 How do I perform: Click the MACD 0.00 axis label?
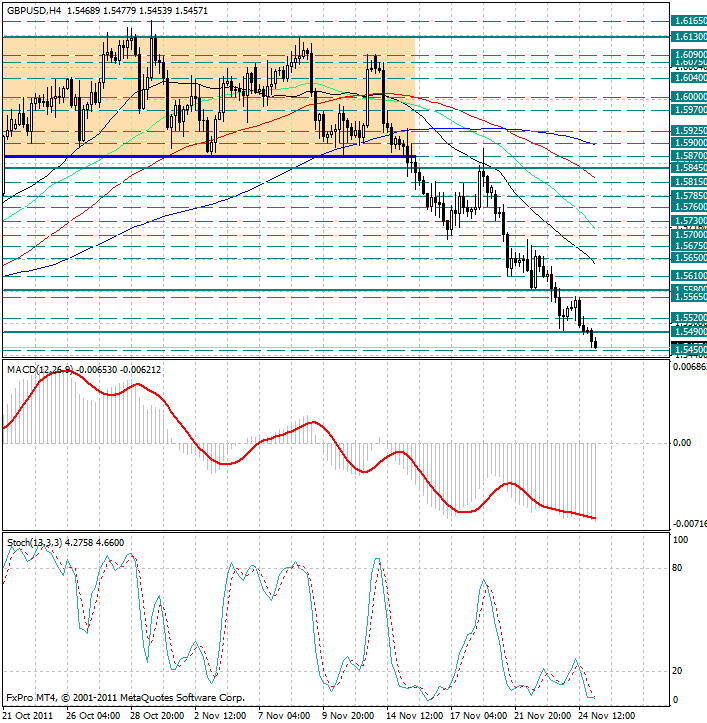[x=683, y=442]
